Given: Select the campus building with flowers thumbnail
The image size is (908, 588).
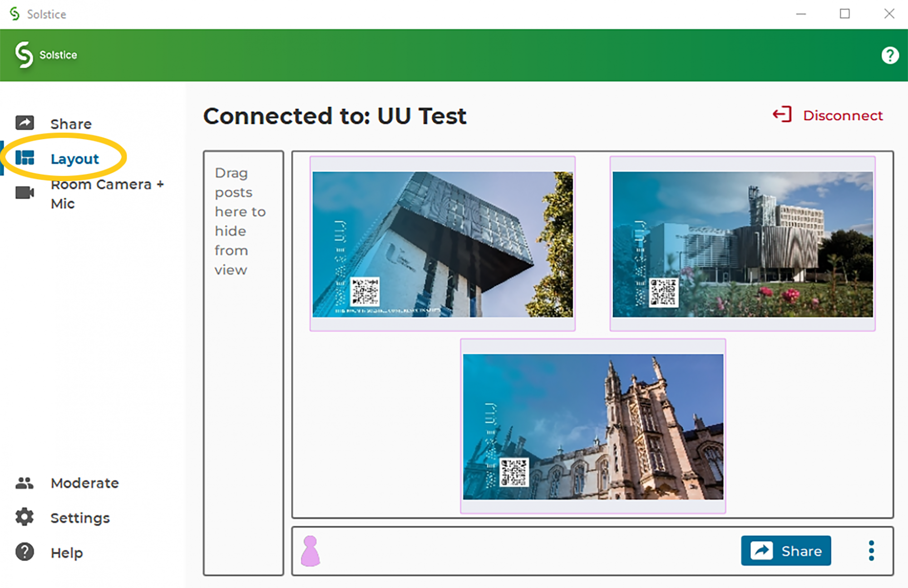Looking at the screenshot, I should point(743,244).
